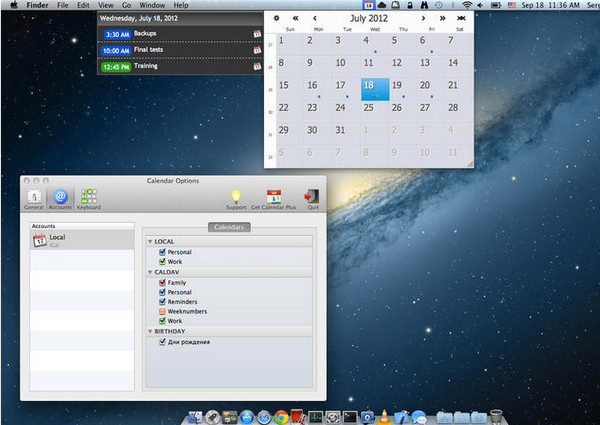Image resolution: width=600 pixels, height=425 pixels.
Task: Open the View menu
Action: coord(106,5)
